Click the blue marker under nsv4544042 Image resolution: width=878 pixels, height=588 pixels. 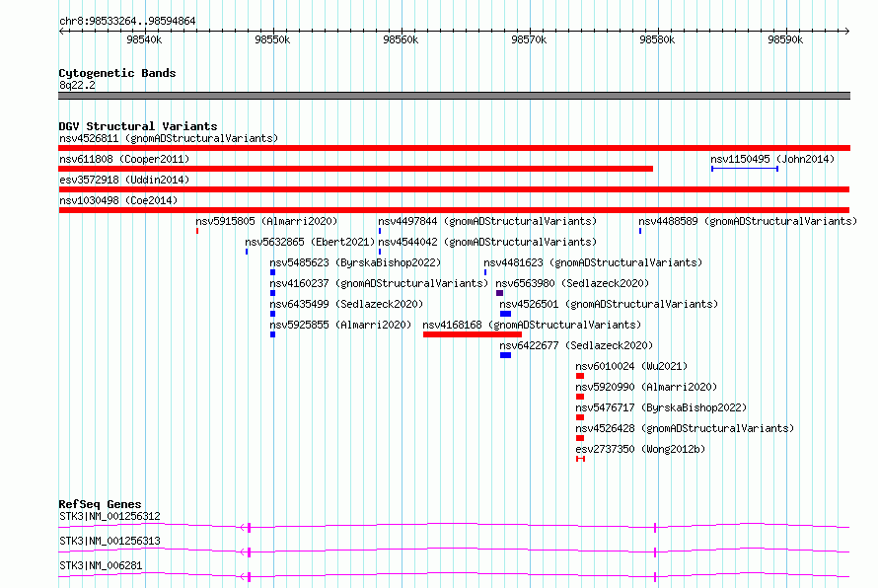pos(380,252)
